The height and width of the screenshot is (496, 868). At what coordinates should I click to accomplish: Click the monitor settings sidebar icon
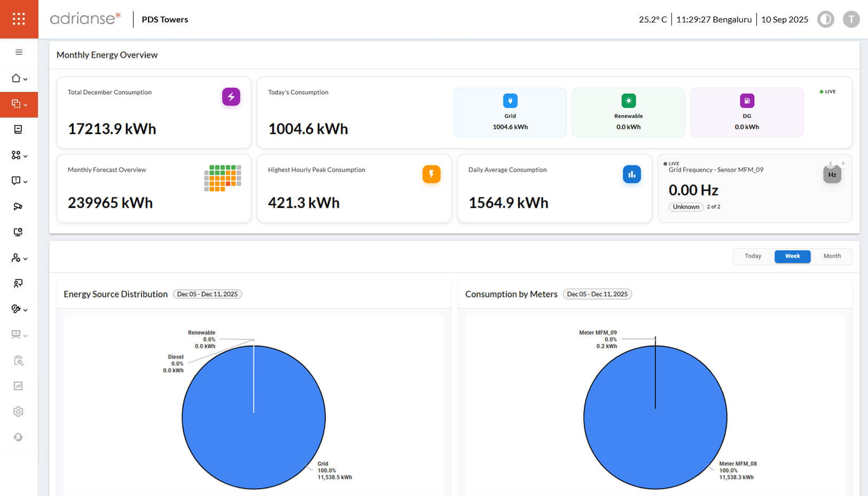pos(18,232)
